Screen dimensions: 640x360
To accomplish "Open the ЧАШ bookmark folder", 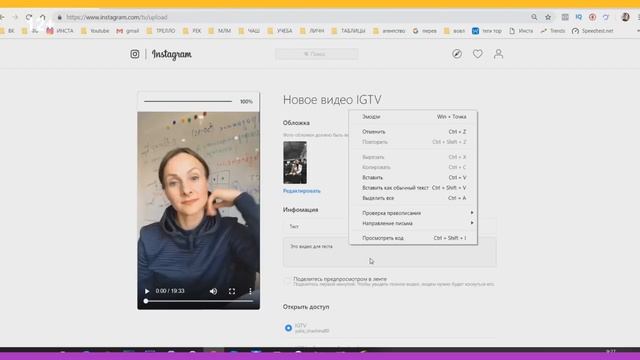I will 249,31.
